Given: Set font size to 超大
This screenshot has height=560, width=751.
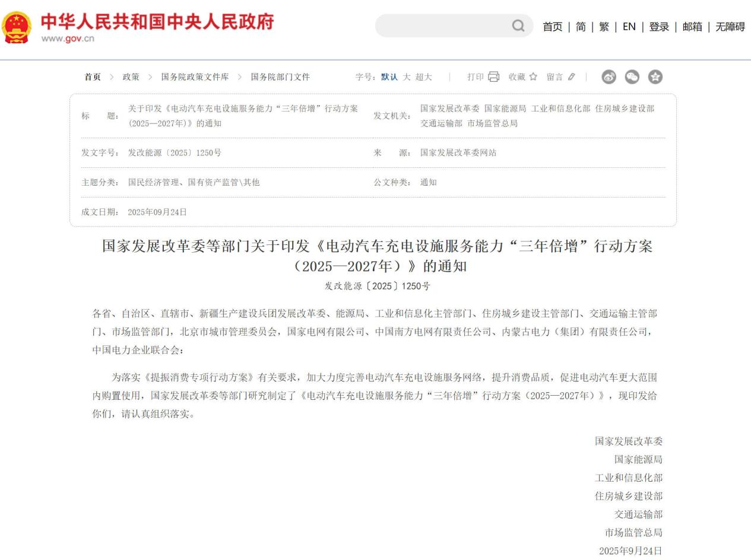Looking at the screenshot, I should coord(423,77).
